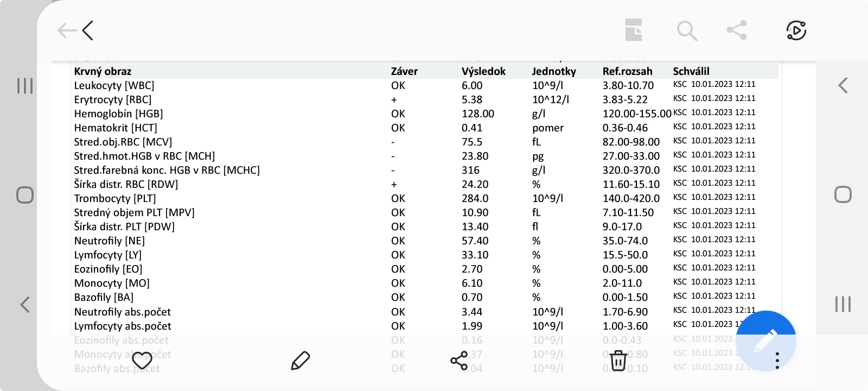This screenshot has width=868, height=391.
Task: Tap the left-edge three-bar recents button
Action: pos(25,86)
